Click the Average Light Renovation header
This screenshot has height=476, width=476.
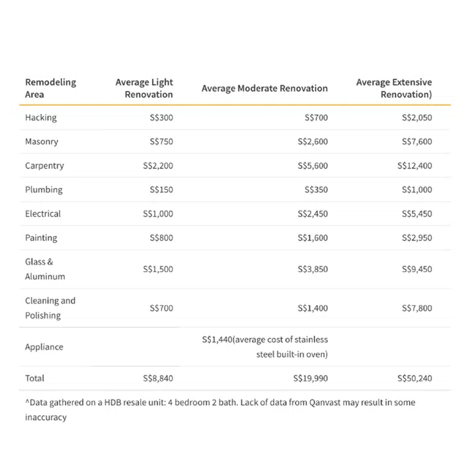(x=144, y=88)
